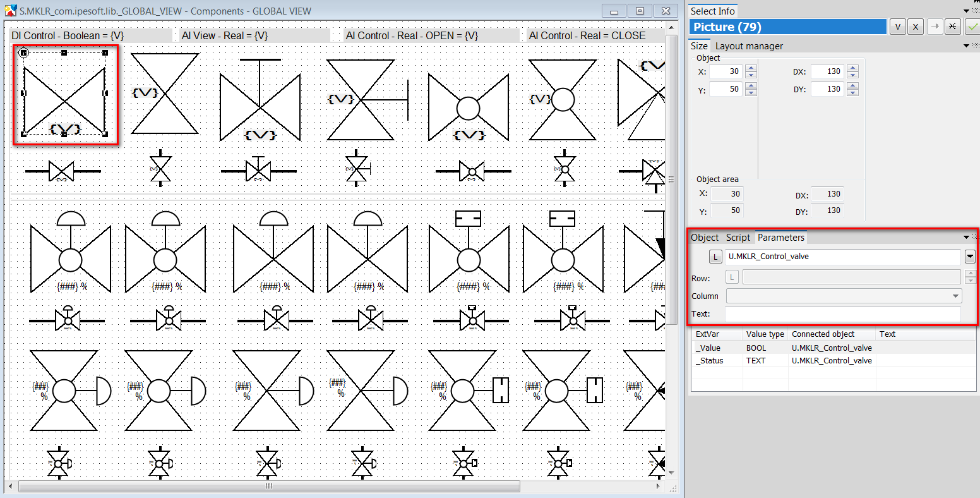Select the selected valve's top-left anchor handle

point(23,52)
